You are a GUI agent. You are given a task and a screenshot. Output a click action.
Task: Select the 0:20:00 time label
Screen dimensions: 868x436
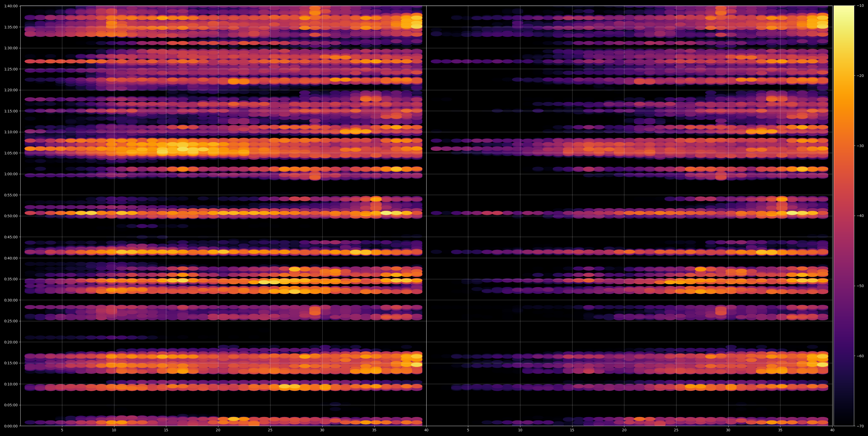click(x=10, y=342)
